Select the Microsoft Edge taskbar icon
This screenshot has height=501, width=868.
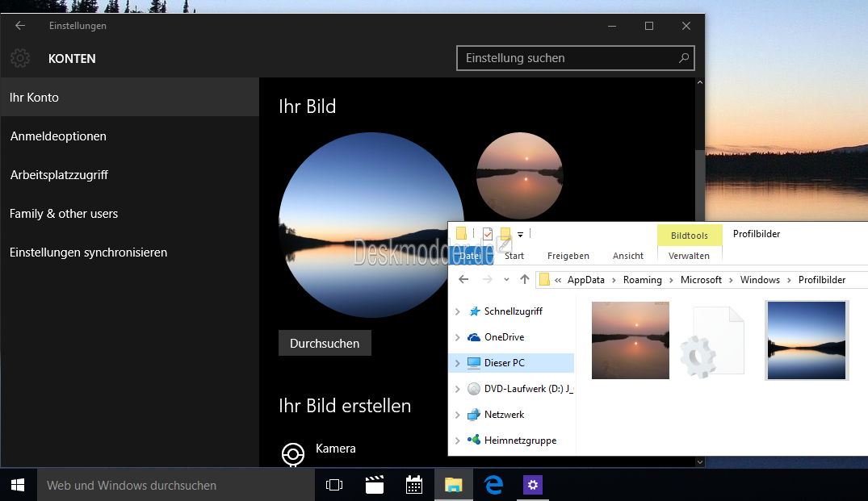(x=493, y=485)
